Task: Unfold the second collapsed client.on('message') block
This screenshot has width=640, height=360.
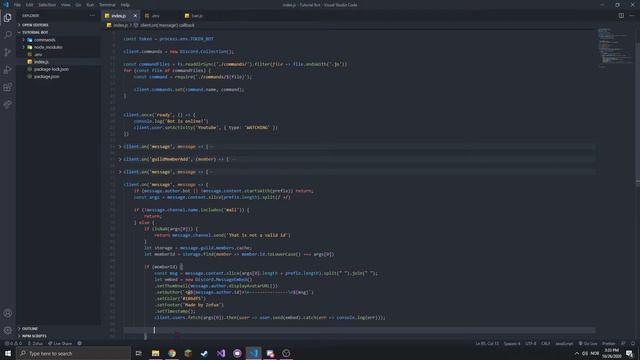Action: click(120, 172)
